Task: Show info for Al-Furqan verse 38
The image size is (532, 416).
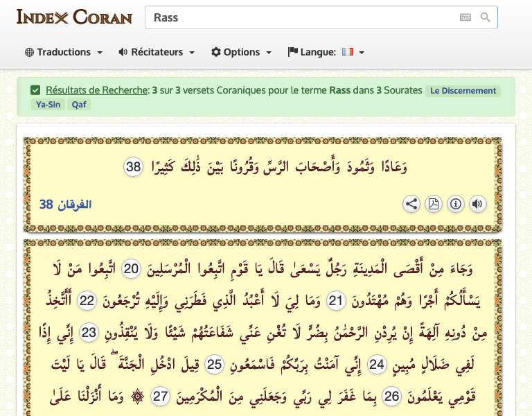Action: pos(456,204)
